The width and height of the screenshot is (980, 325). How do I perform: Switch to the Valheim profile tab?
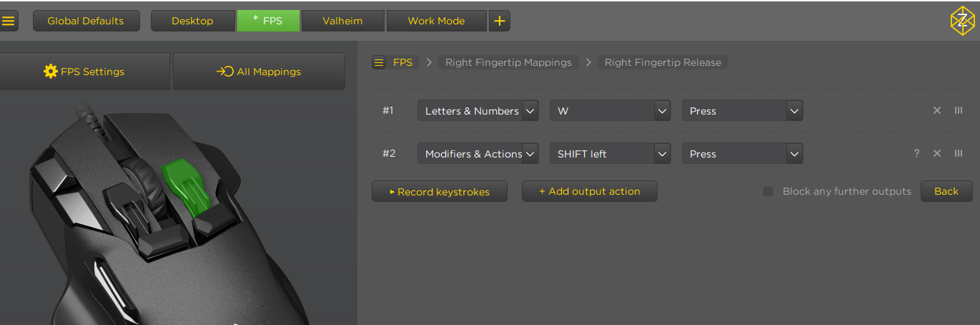(343, 21)
